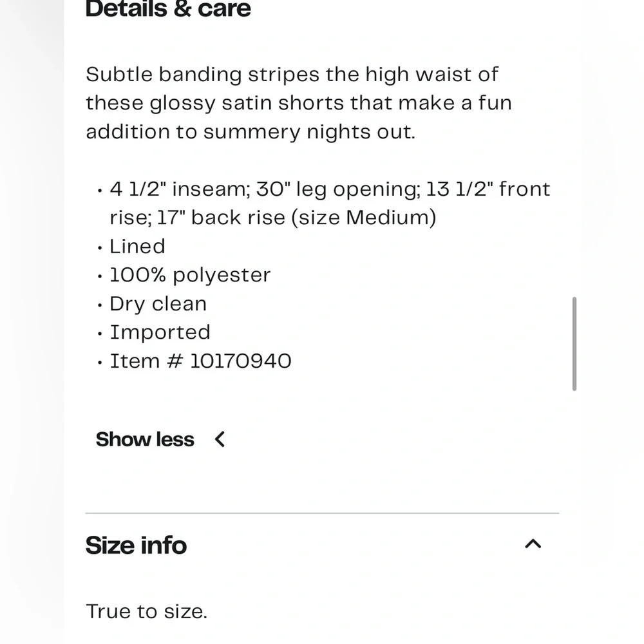Collapse Size info with the up chevron
Viewport: 644px width, 644px height.
click(x=533, y=544)
